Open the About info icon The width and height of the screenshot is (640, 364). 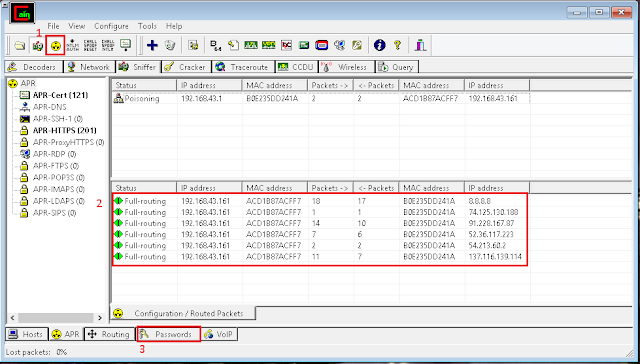point(380,45)
